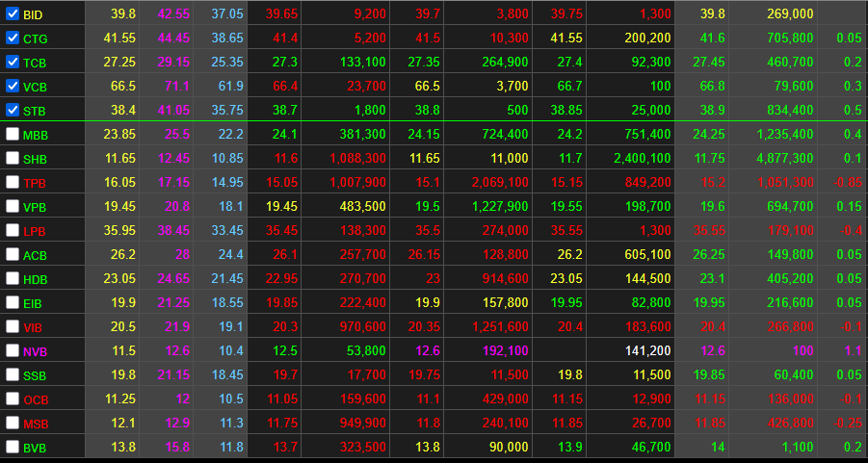Enable the SSB row checkbox
The image size is (868, 463).
point(13,374)
